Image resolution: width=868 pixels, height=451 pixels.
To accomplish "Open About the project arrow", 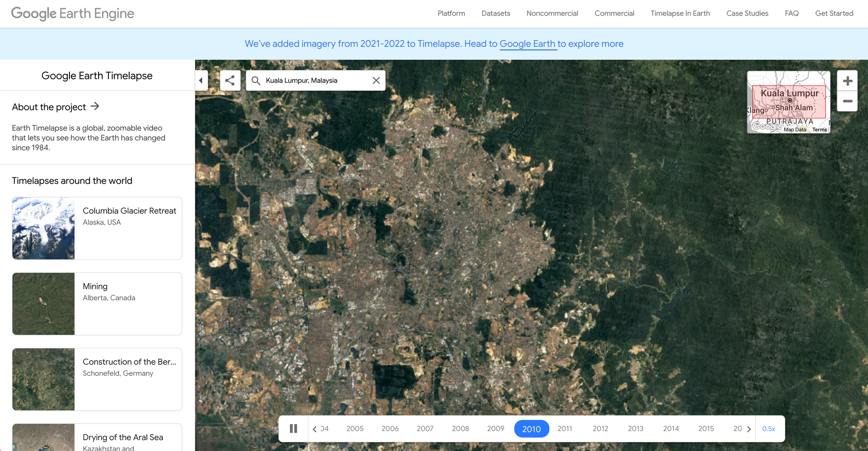I will 95,106.
